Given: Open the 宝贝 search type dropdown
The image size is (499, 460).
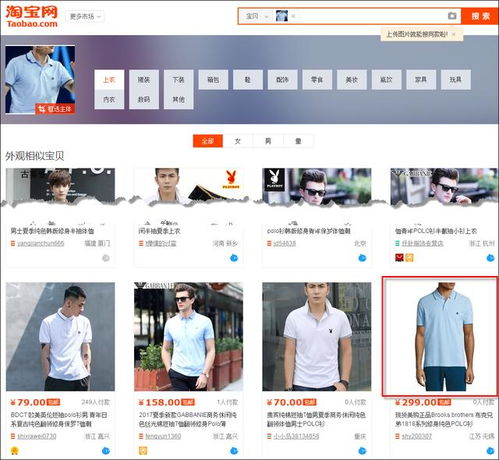Looking at the screenshot, I should click(x=256, y=16).
